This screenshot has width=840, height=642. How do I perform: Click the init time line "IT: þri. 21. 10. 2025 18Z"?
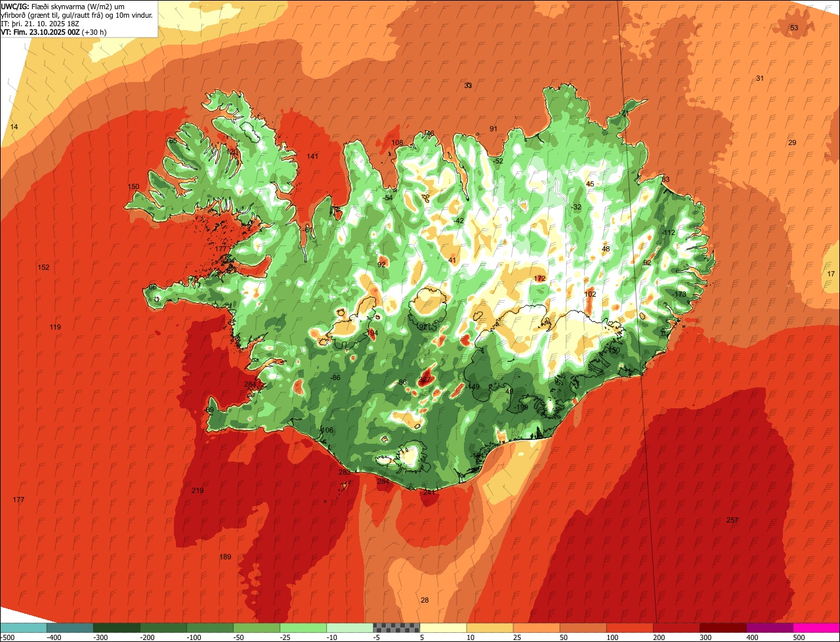click(x=40, y=24)
